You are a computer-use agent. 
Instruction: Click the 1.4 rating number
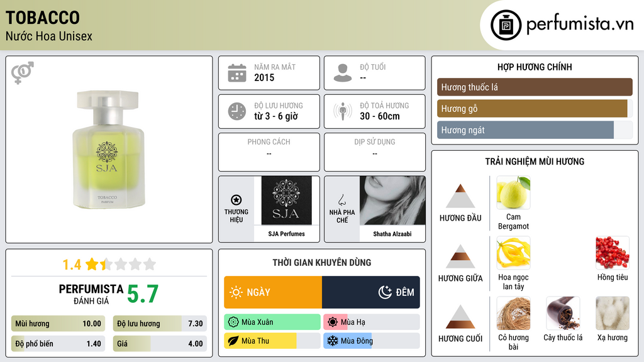(x=72, y=265)
